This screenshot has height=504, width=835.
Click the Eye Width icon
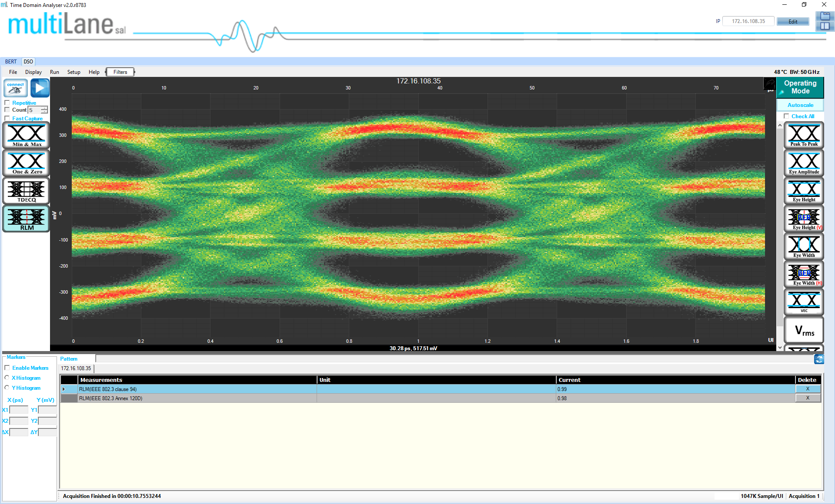tap(804, 246)
